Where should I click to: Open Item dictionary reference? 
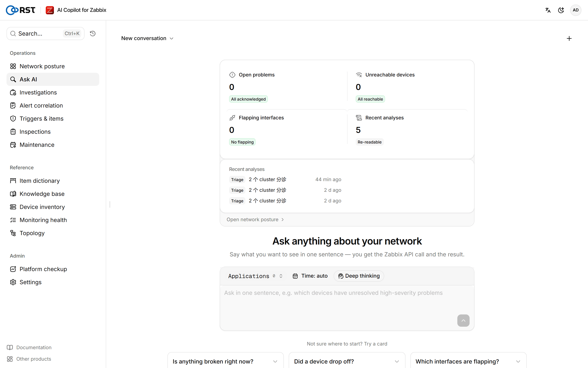pos(53,181)
